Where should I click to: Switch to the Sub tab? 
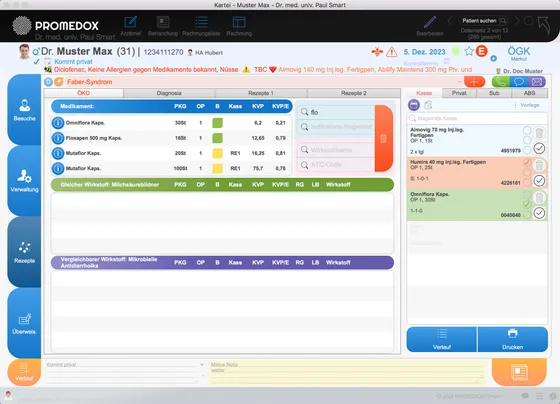494,93
